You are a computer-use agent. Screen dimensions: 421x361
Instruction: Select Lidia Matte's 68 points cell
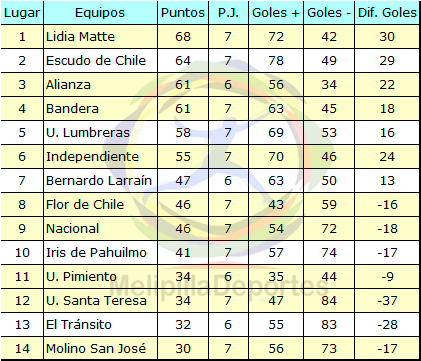click(183, 37)
